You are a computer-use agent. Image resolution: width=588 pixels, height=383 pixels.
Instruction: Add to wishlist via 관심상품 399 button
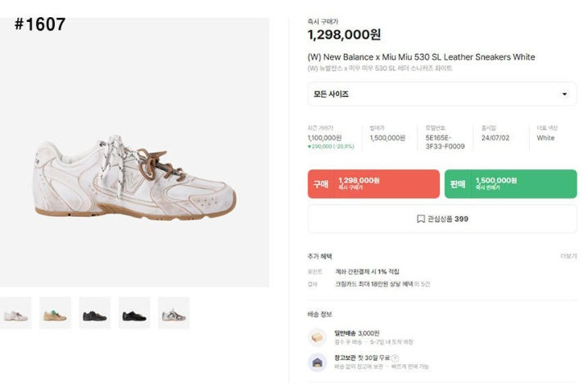click(x=442, y=219)
